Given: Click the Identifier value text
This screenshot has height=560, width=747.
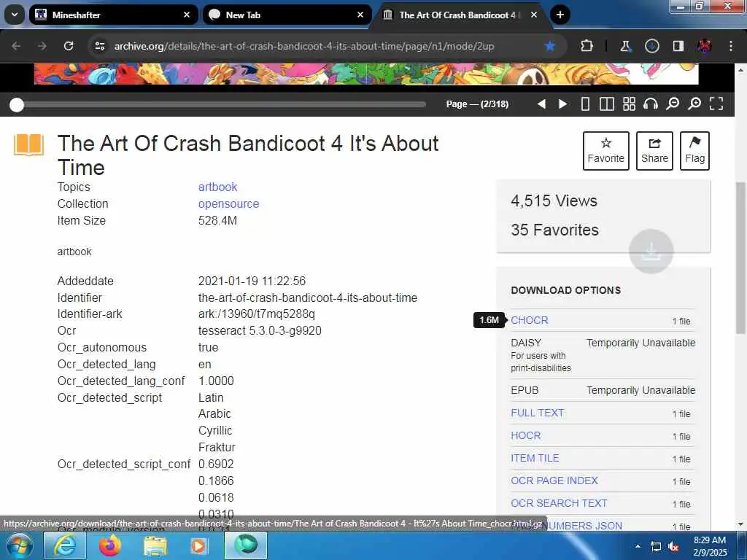Looking at the screenshot, I should (308, 297).
